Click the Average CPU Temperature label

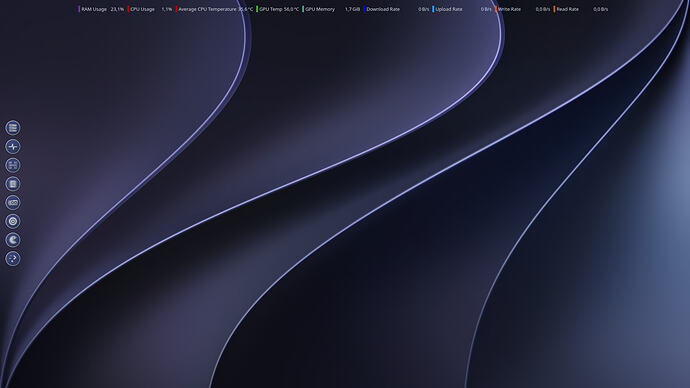click(x=207, y=9)
